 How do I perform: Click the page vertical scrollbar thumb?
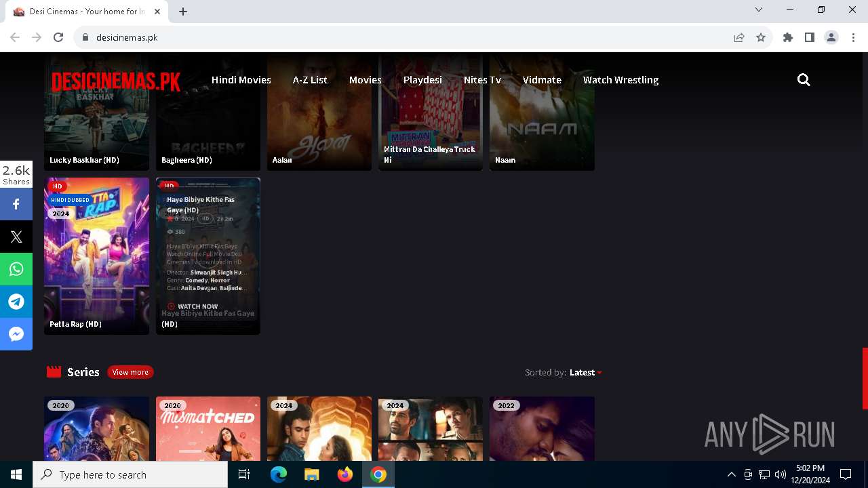(865, 378)
